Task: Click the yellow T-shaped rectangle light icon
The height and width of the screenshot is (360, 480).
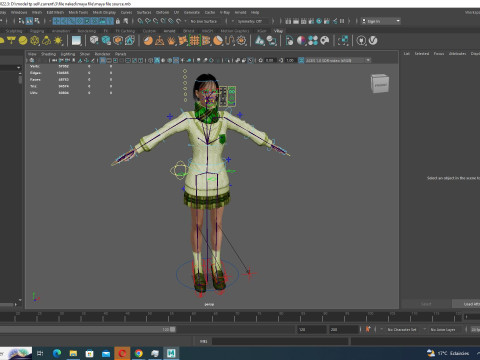Action: click(11, 41)
